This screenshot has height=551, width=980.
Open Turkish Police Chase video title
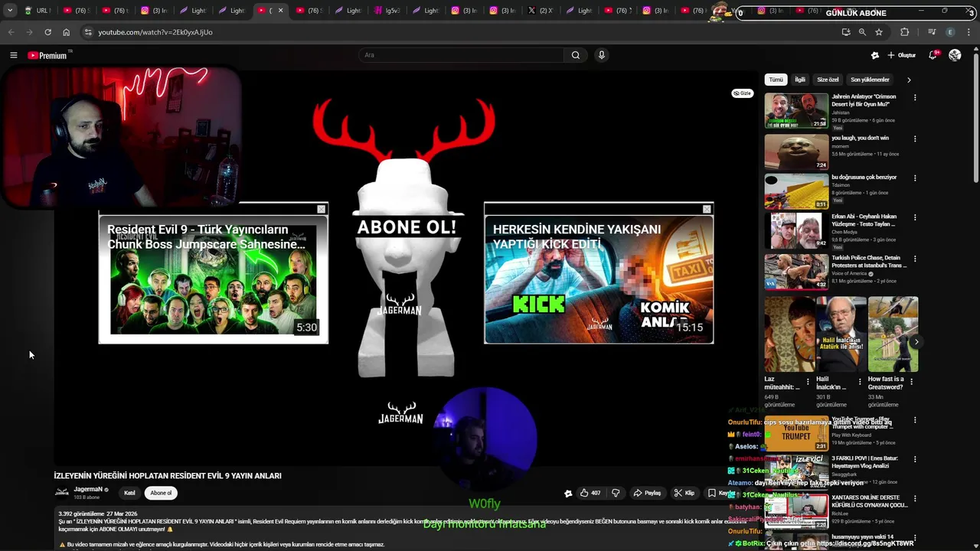coord(868,262)
